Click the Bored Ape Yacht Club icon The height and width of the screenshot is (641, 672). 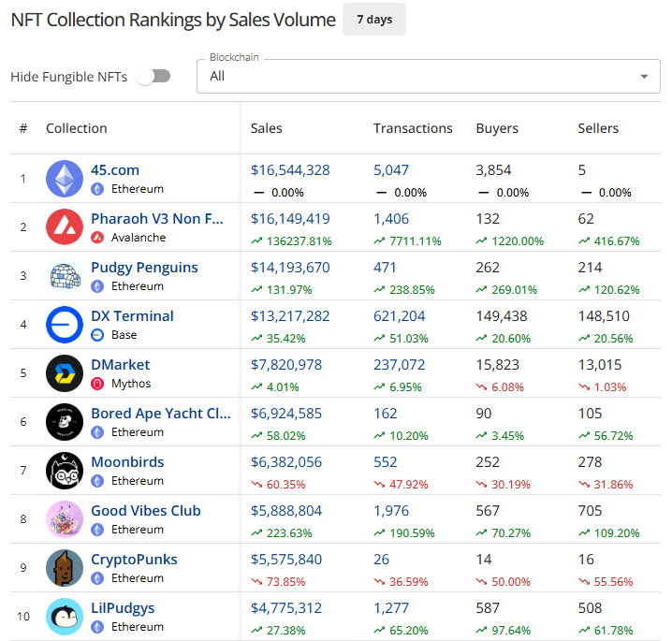(65, 422)
